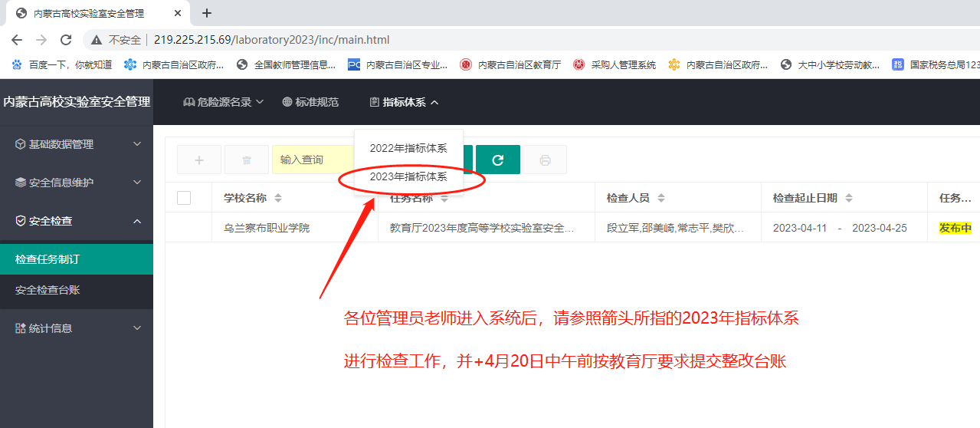Open 内蒙古自治区教育厅 bookmark
The height and width of the screenshot is (428, 980).
pyautogui.click(x=510, y=65)
